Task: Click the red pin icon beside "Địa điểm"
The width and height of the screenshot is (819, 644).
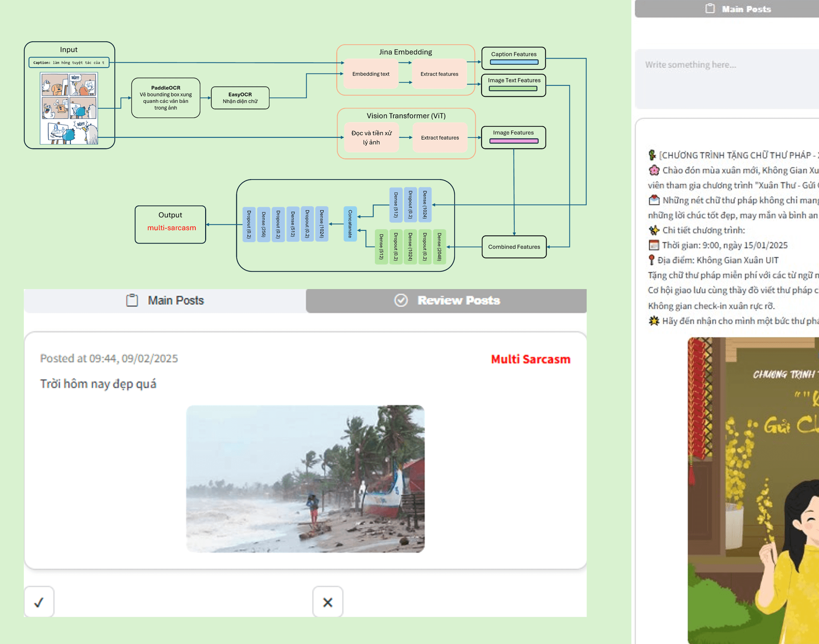Action: (652, 260)
